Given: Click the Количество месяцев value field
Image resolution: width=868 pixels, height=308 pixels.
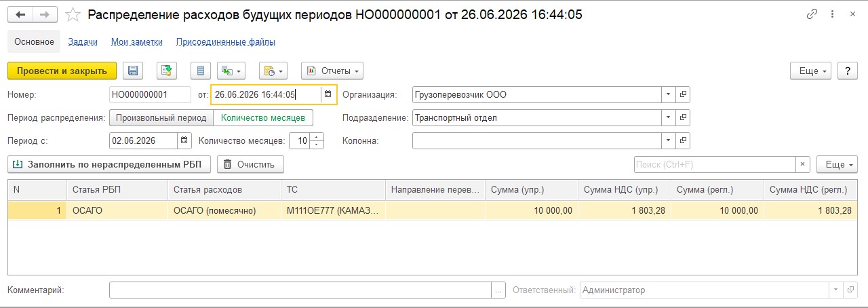Looking at the screenshot, I should 300,140.
